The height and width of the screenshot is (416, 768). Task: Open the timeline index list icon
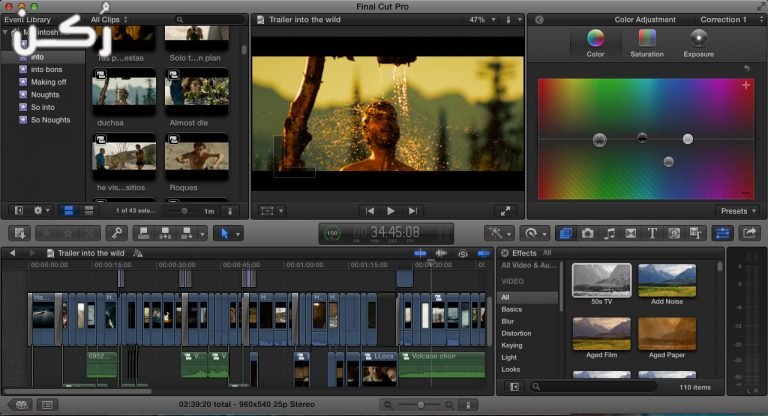pos(47,405)
